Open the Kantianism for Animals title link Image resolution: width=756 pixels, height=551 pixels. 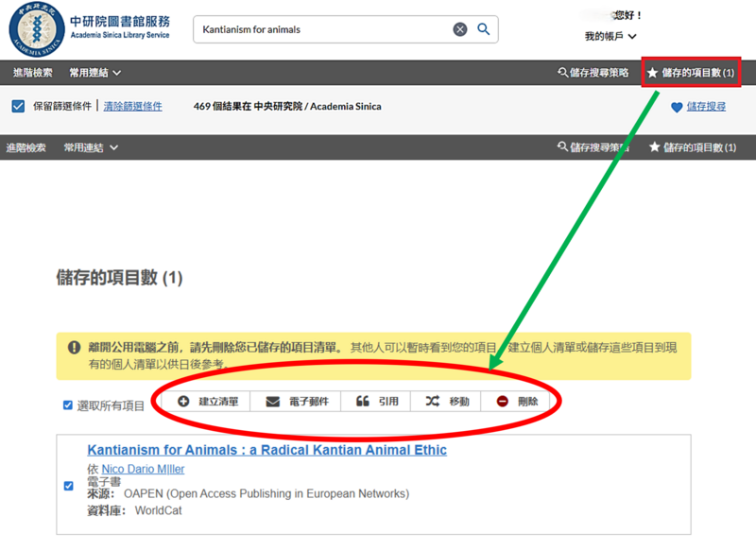pos(265,450)
